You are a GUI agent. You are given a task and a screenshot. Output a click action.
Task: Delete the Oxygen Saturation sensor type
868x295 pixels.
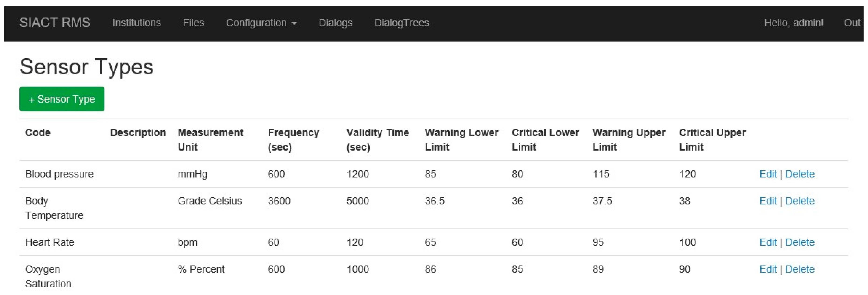click(x=800, y=269)
